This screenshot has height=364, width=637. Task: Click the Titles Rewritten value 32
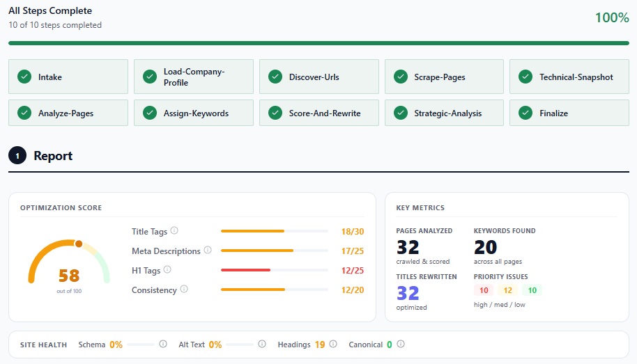408,293
